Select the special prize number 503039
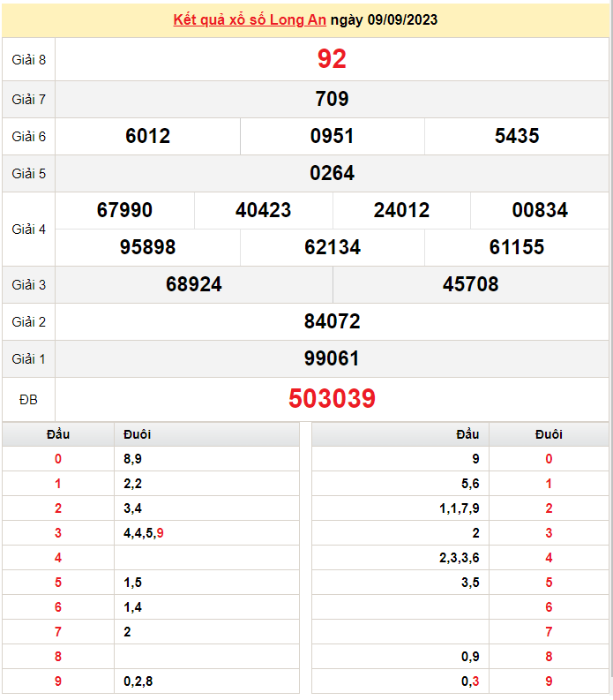The width and height of the screenshot is (613, 700). point(332,398)
